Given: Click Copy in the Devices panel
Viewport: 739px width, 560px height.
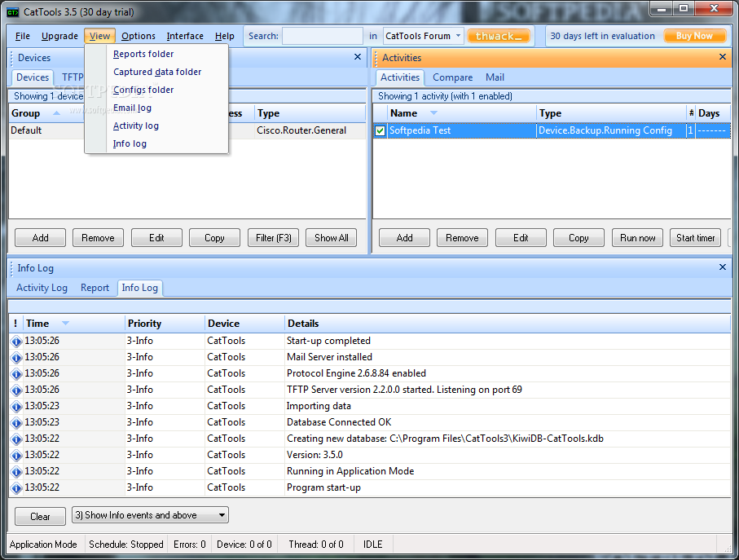Looking at the screenshot, I should [x=214, y=238].
